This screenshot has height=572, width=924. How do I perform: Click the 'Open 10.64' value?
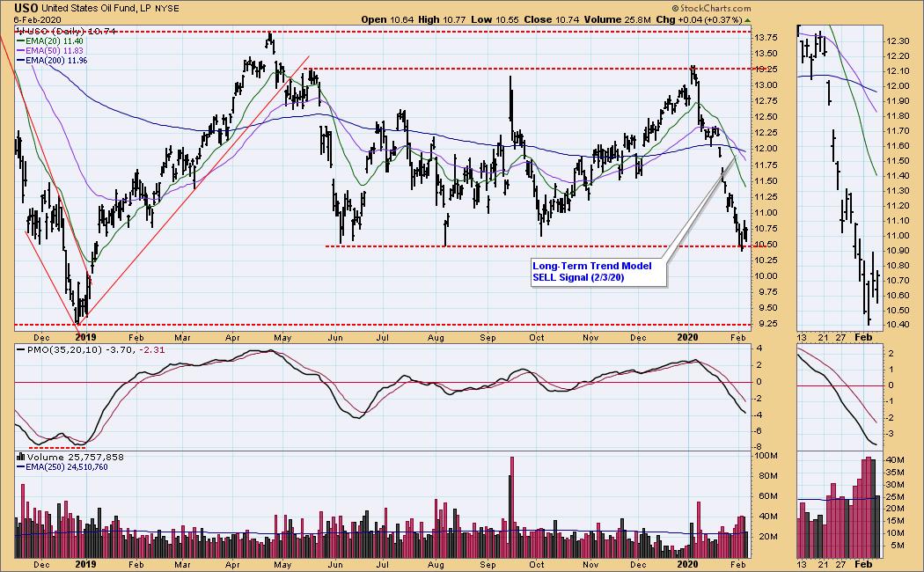click(x=387, y=19)
